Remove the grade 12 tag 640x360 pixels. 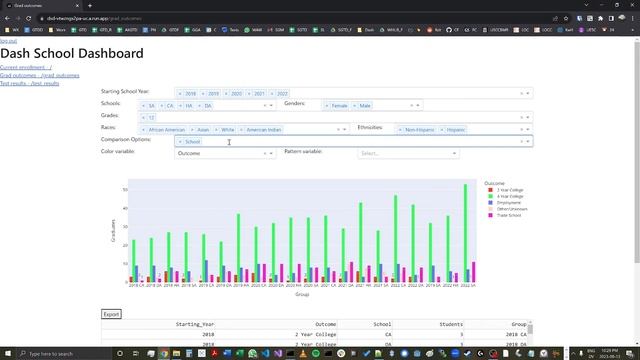pyautogui.click(x=143, y=118)
